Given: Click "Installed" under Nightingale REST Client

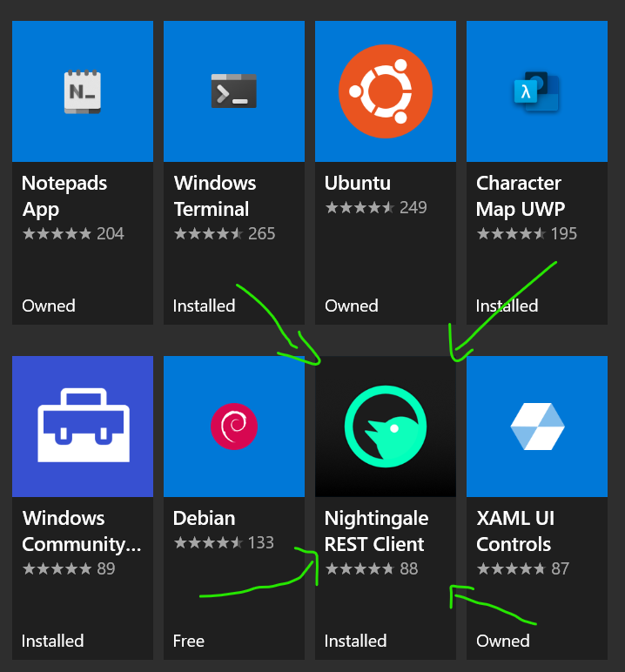Looking at the screenshot, I should [355, 642].
